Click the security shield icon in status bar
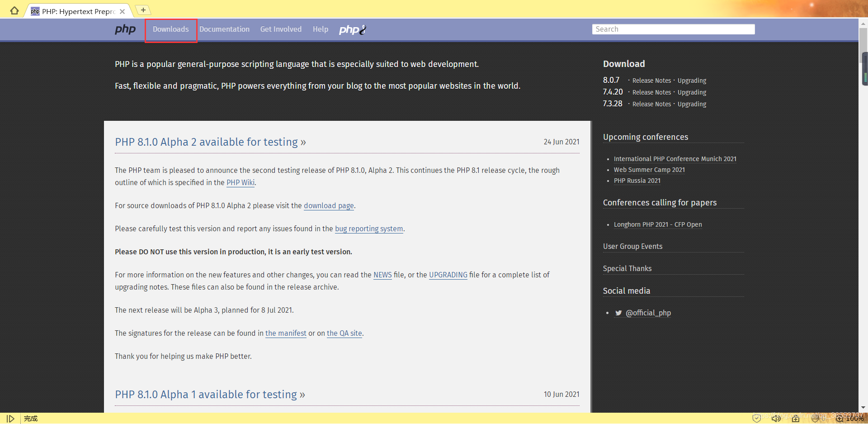The image size is (868, 424). [x=756, y=419]
